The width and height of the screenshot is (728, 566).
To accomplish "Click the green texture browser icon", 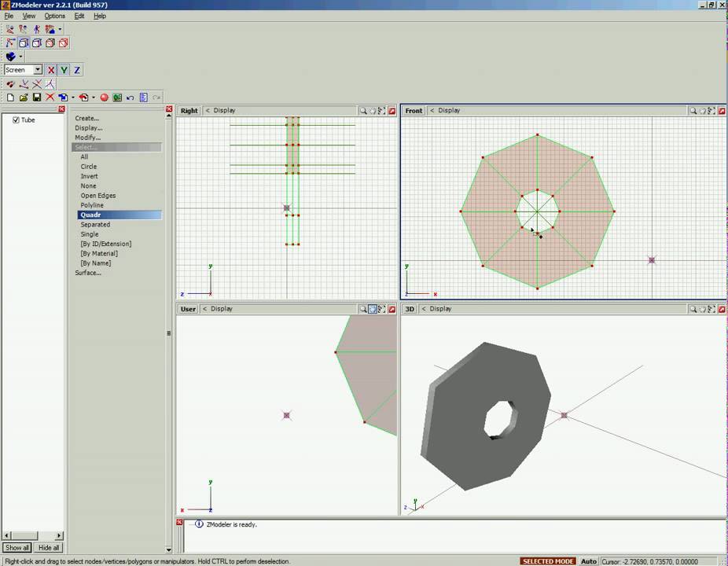I will [x=117, y=97].
